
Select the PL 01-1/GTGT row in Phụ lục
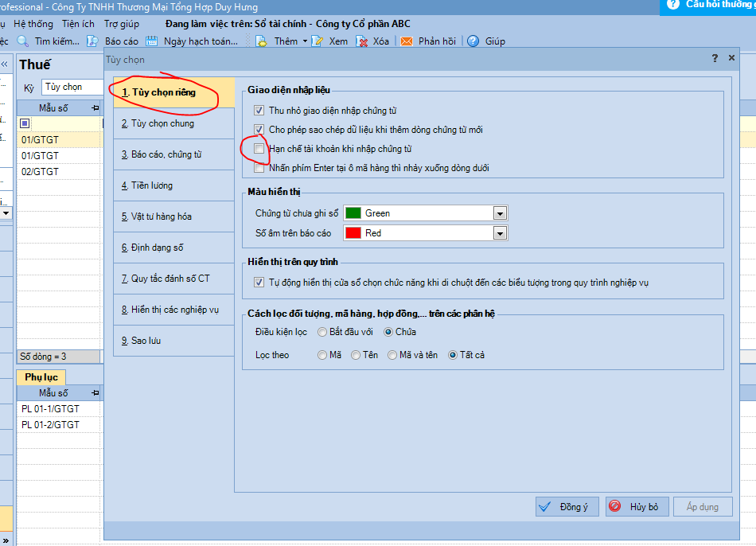pos(51,409)
